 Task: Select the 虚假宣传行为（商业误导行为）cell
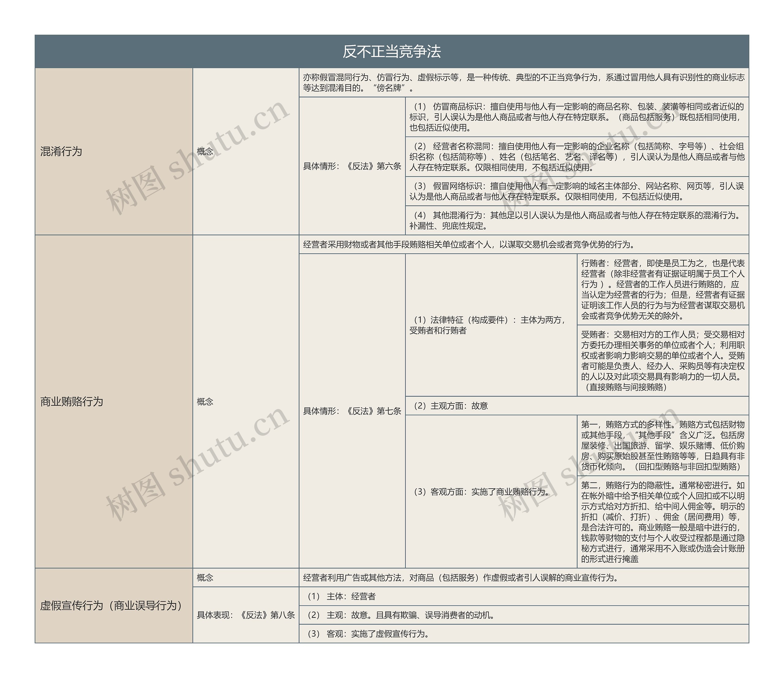114,605
